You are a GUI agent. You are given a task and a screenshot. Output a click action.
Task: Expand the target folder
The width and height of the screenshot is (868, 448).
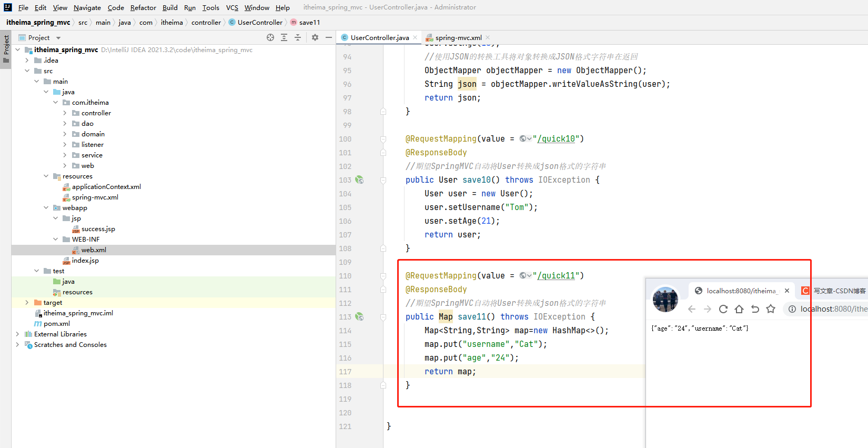click(x=27, y=303)
